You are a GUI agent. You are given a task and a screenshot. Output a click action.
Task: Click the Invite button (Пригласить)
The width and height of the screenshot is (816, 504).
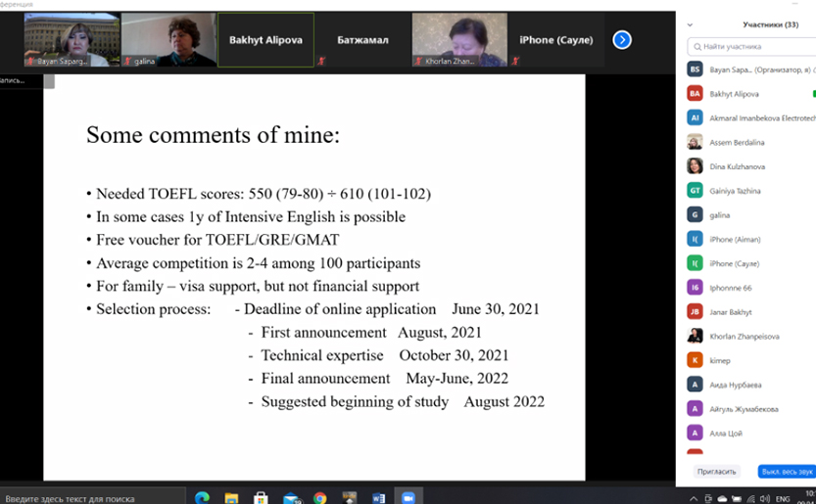716,471
